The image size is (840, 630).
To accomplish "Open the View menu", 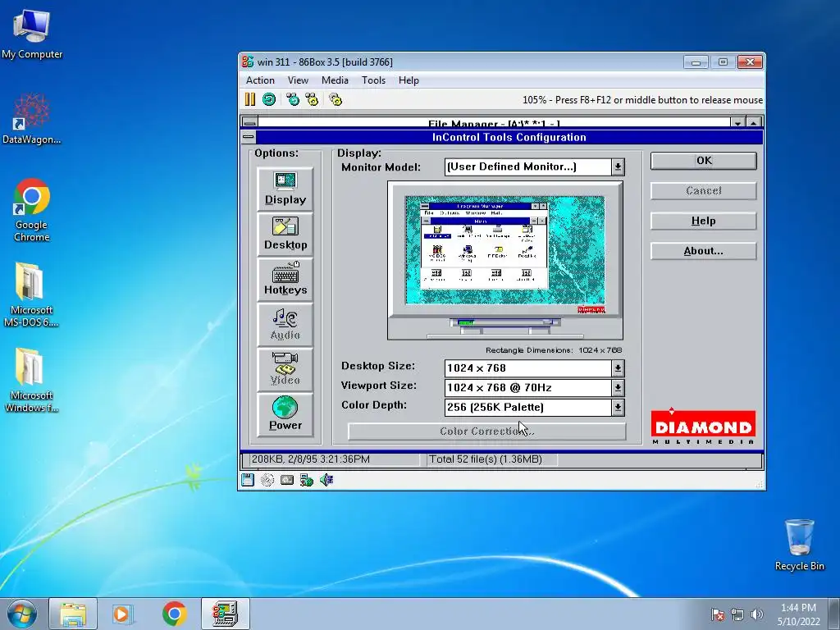I will [298, 80].
